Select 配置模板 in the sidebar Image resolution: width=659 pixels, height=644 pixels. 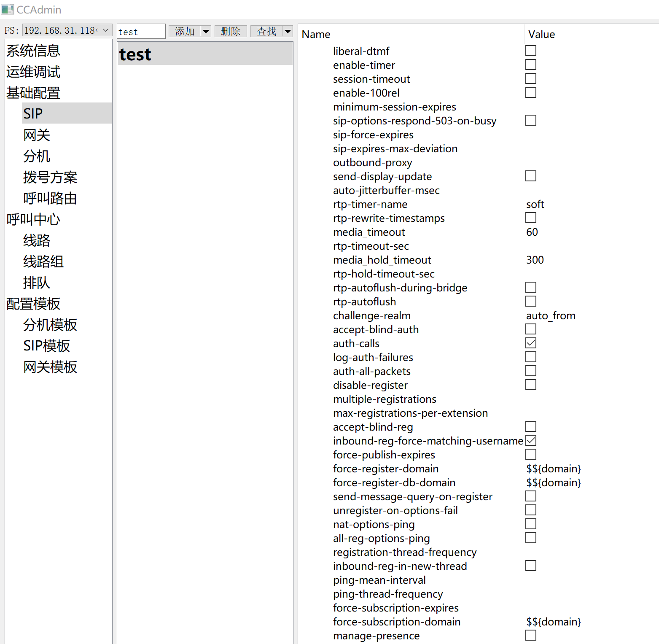click(33, 304)
